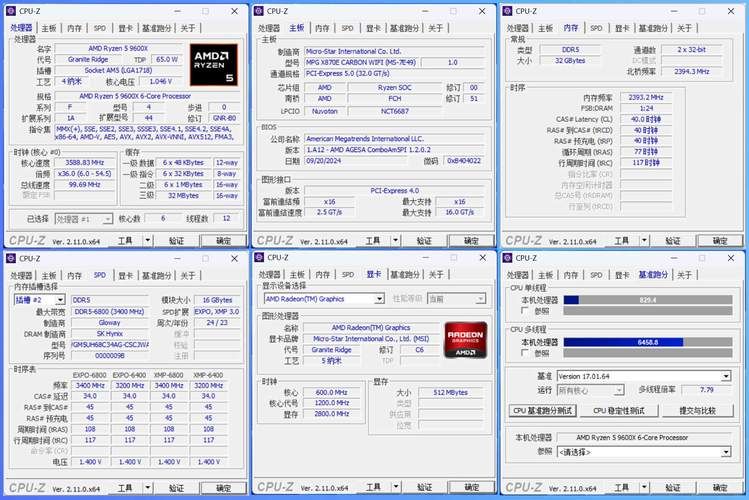
Task: Click the CPU 基准跑分测试 button
Action: [543, 410]
